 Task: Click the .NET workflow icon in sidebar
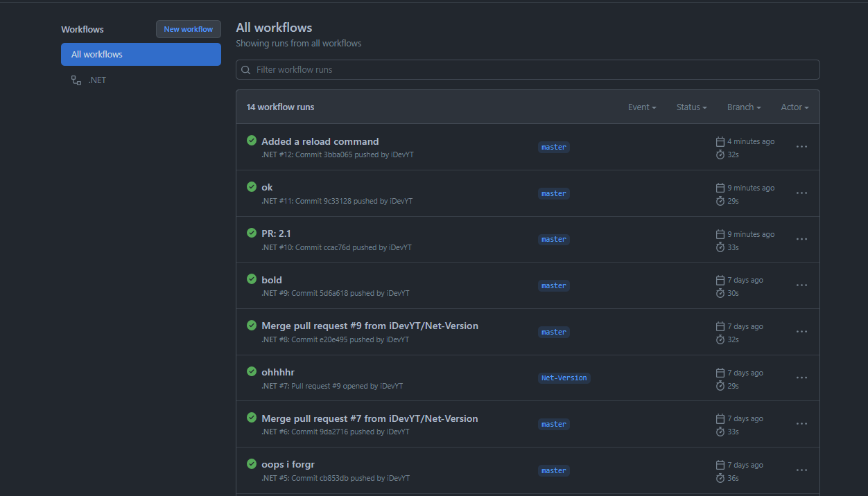(76, 80)
